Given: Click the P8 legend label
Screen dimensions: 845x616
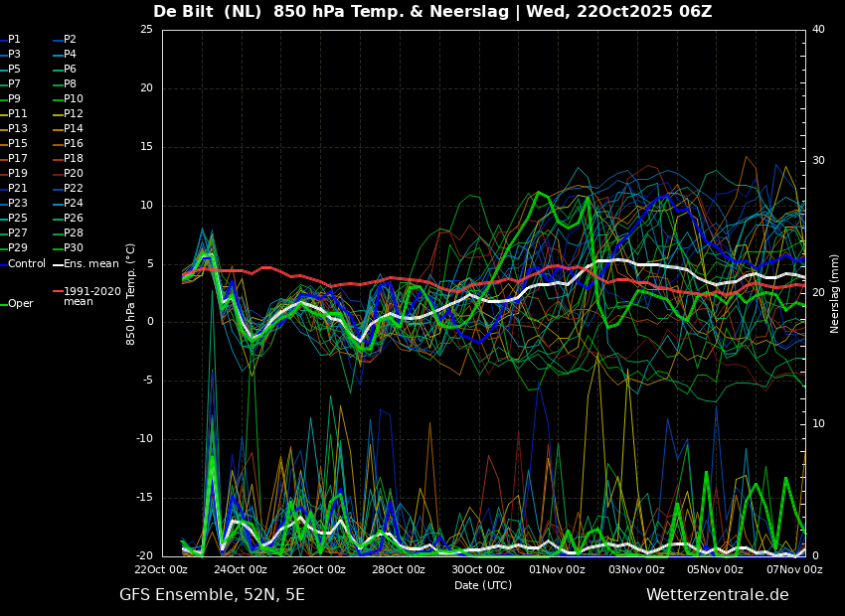Looking at the screenshot, I should coord(70,84).
